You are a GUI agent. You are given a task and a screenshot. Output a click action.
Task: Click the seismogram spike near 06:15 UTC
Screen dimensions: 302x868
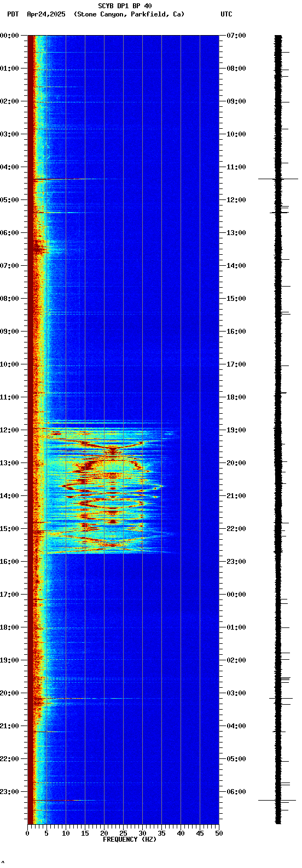click(278, 800)
